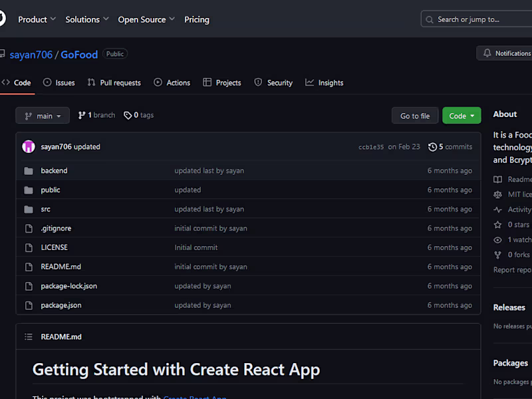Click the branch icon beside 1 branch
Image resolution: width=532 pixels, height=399 pixels.
click(x=82, y=115)
